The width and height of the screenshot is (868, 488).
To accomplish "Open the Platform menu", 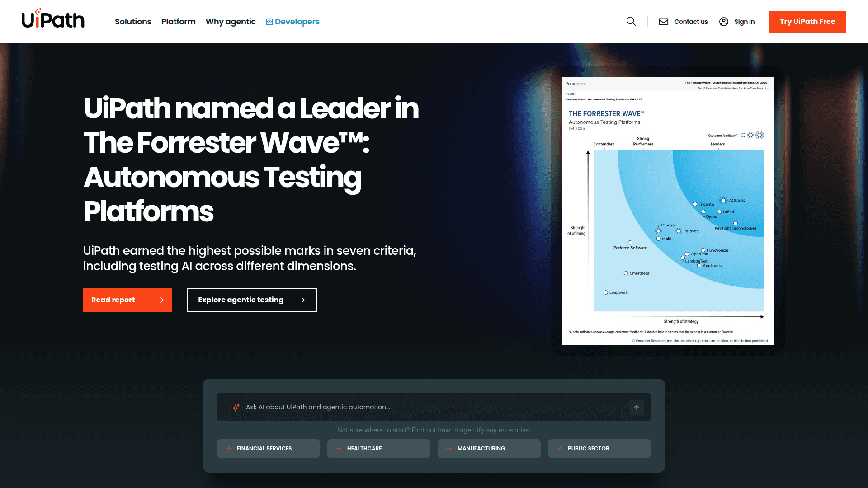I will pos(178,22).
